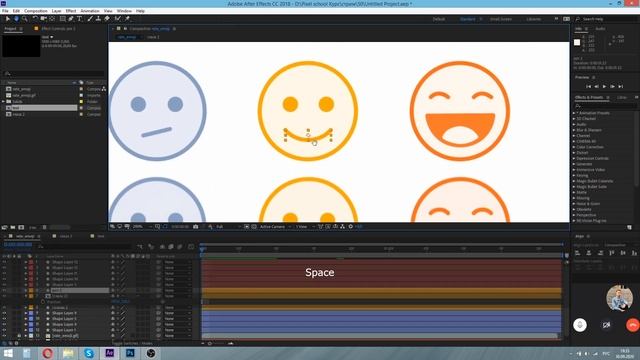Screen dimensions: 640x360
Task: Select the Pan Behind anchor point tool
Action: tap(52, 19)
